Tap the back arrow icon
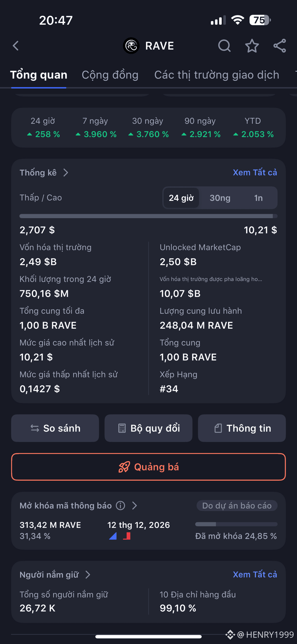 pyautogui.click(x=15, y=46)
